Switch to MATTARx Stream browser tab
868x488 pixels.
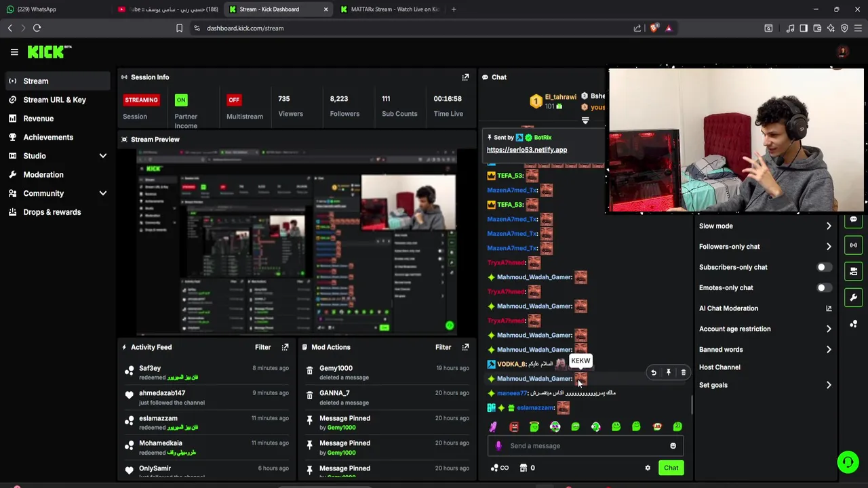pyautogui.click(x=391, y=9)
